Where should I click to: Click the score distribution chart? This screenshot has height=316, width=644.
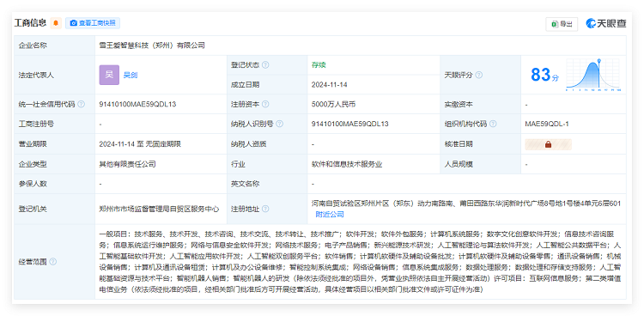pyautogui.click(x=593, y=75)
